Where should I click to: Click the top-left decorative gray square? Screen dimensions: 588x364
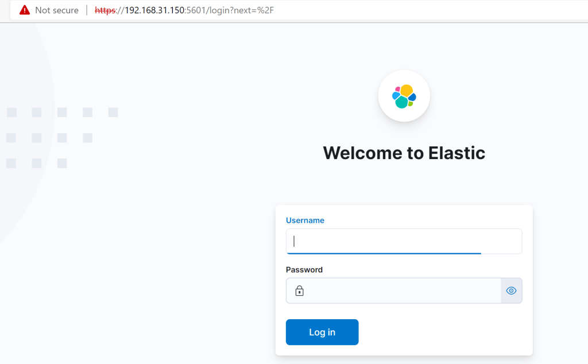tap(11, 113)
